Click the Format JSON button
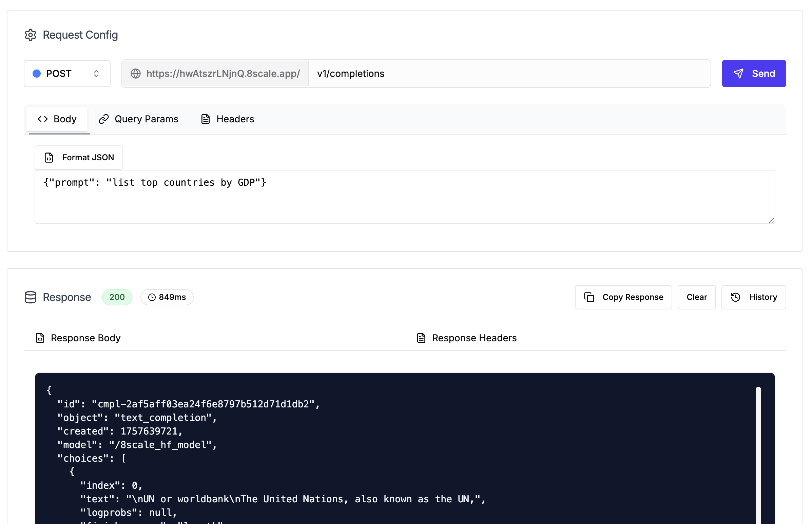This screenshot has height=524, width=812. click(79, 158)
